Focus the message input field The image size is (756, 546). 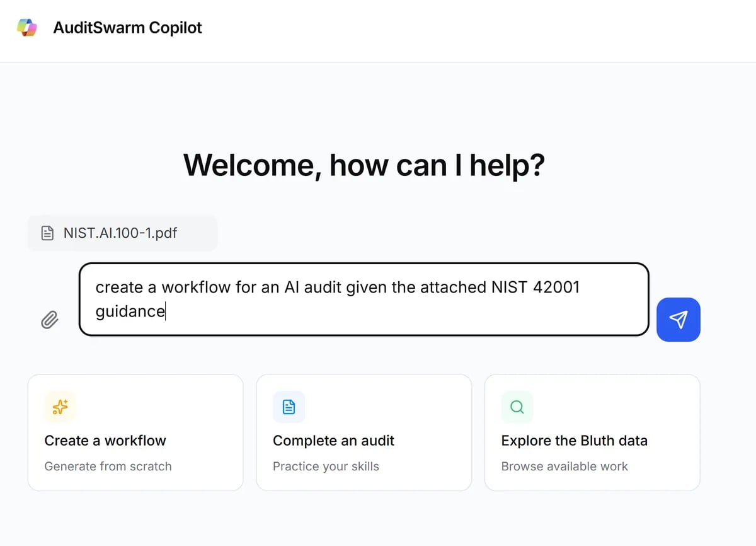tap(363, 299)
